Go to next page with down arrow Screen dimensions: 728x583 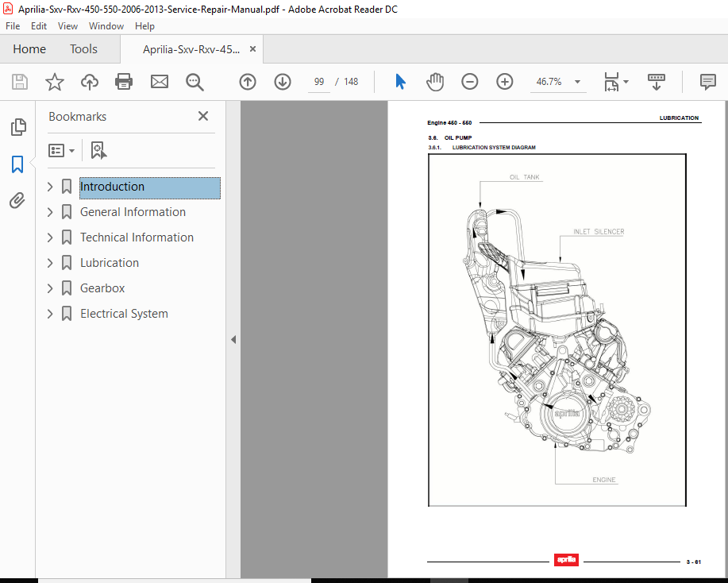pos(283,82)
